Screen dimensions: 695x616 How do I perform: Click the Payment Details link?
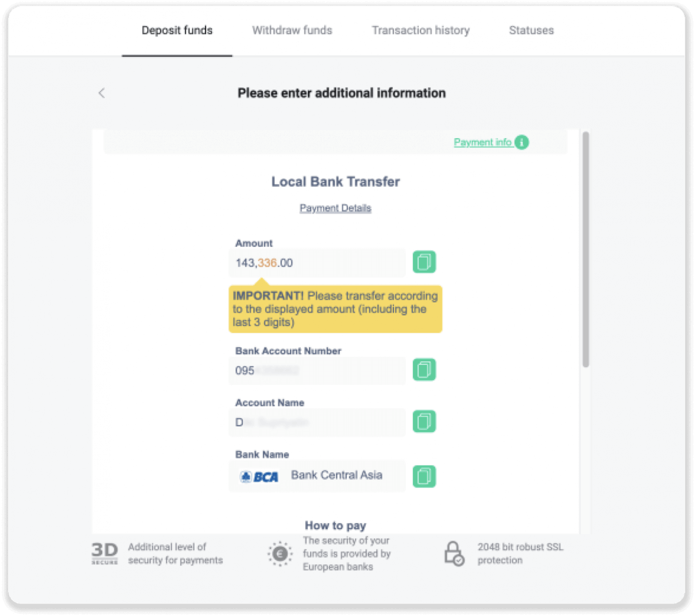click(335, 208)
